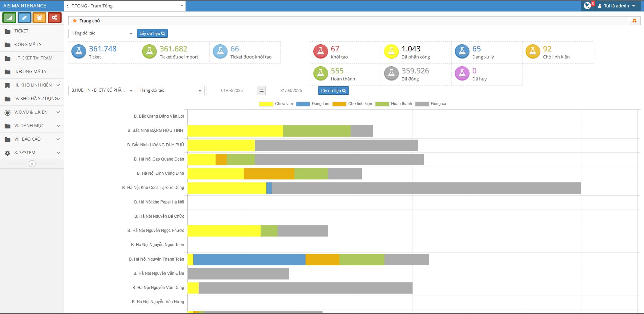Viewport: 644px width, 314px height.
Task: Open VII. BÁO CÁO sidebar item
Action: click(32, 139)
